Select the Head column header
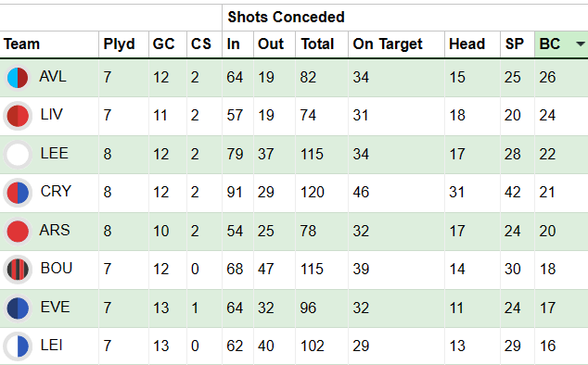Screen dimensions: 588x365 pyautogui.click(x=467, y=44)
